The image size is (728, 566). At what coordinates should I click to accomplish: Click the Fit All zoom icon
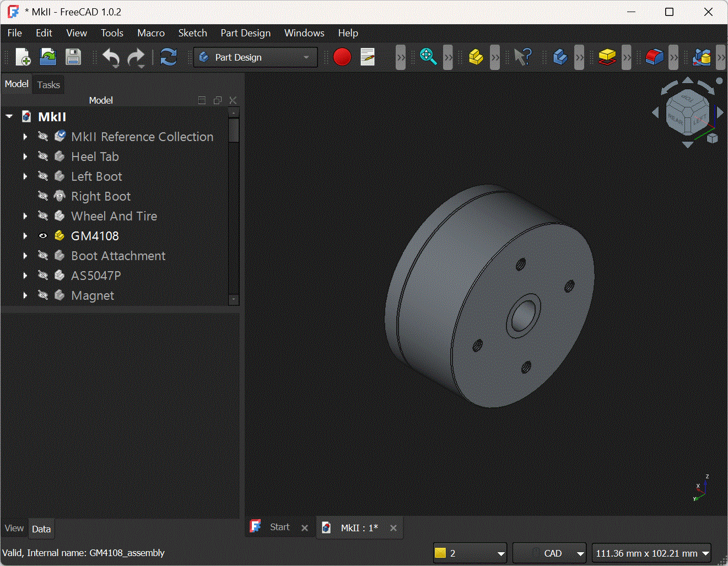tap(428, 57)
